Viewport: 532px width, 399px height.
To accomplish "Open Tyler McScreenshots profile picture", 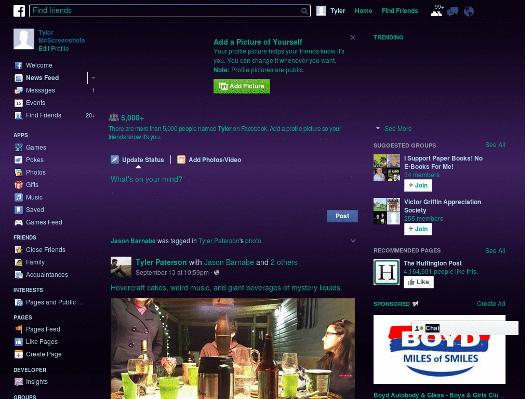I will tap(24, 39).
